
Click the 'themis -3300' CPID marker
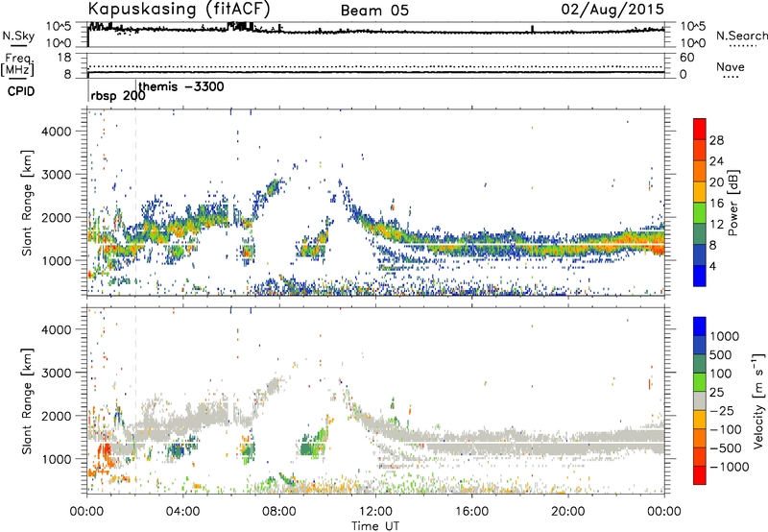[x=181, y=87]
